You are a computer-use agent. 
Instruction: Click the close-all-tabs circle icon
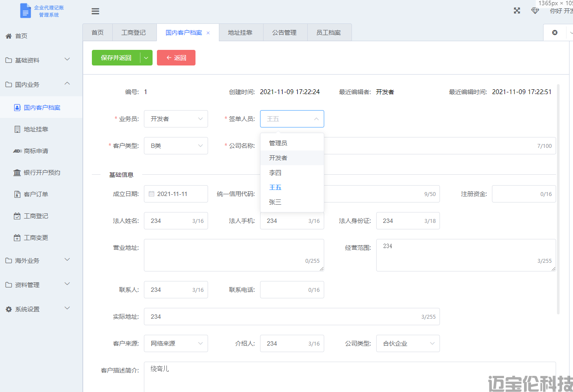(x=555, y=33)
